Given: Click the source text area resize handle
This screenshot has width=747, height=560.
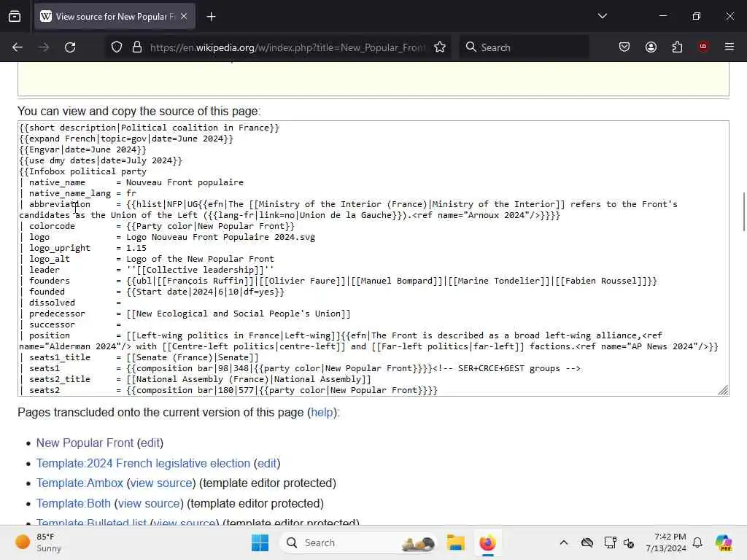Looking at the screenshot, I should 723,390.
